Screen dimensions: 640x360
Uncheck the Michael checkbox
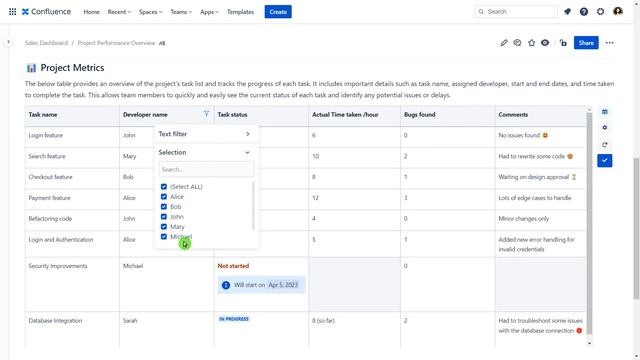click(x=164, y=237)
